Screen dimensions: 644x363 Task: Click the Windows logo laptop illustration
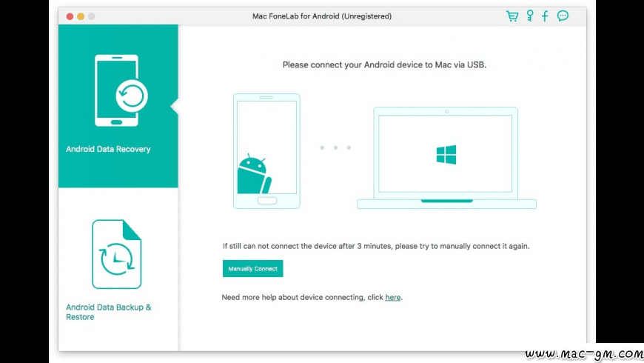coord(446,158)
